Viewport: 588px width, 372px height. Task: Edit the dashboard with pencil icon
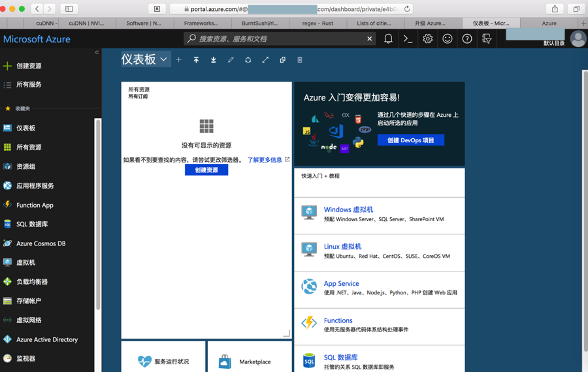231,59
